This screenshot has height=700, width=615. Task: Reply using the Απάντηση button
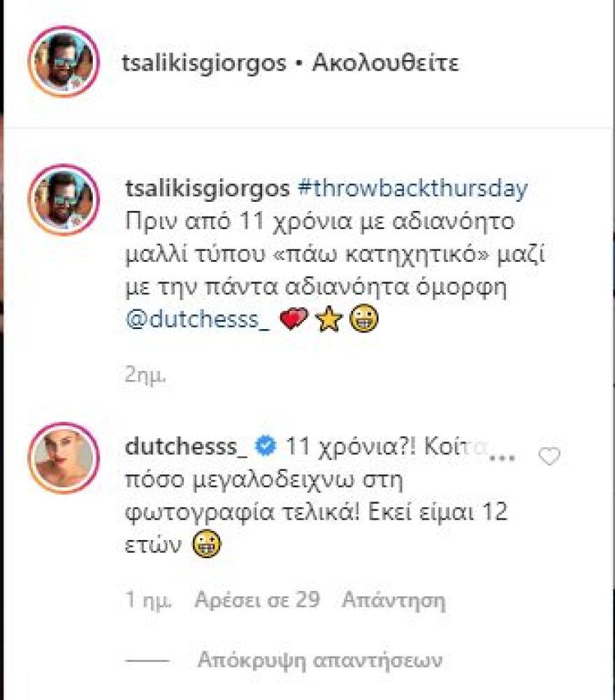pos(393,600)
